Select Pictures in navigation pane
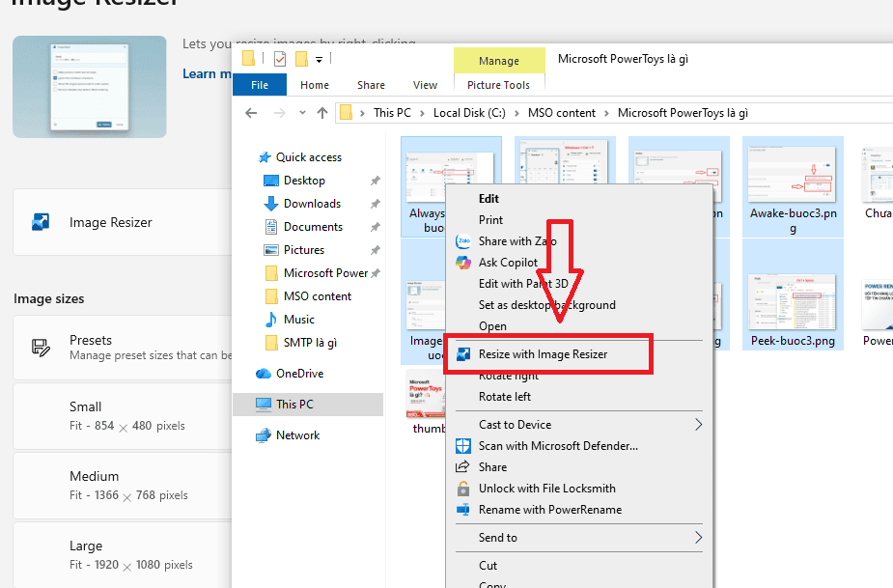Screen dimensions: 893x588 tap(304, 250)
